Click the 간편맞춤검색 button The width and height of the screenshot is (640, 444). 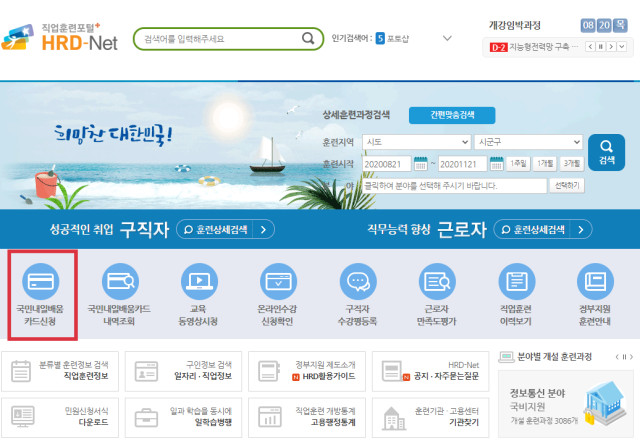pos(452,115)
